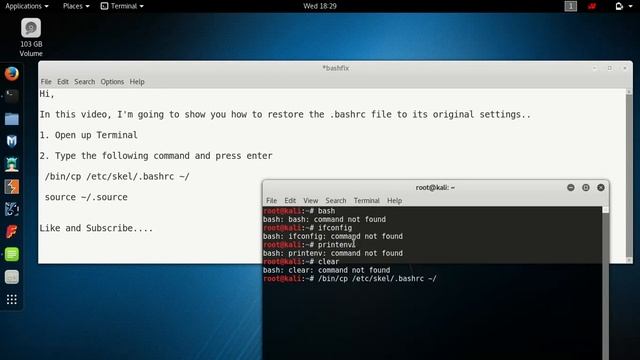Open the system status menu in the top bar
Viewport: 640px width, 360px height.
[624, 6]
